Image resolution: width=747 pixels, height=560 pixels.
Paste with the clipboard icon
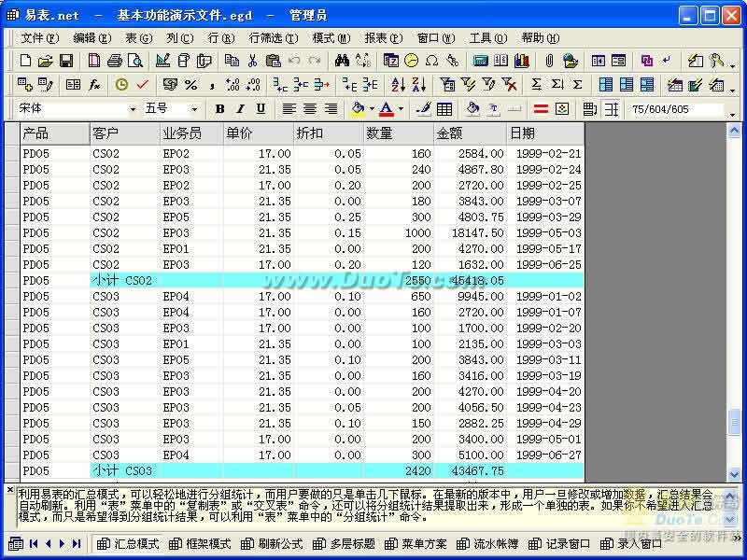tap(273, 61)
